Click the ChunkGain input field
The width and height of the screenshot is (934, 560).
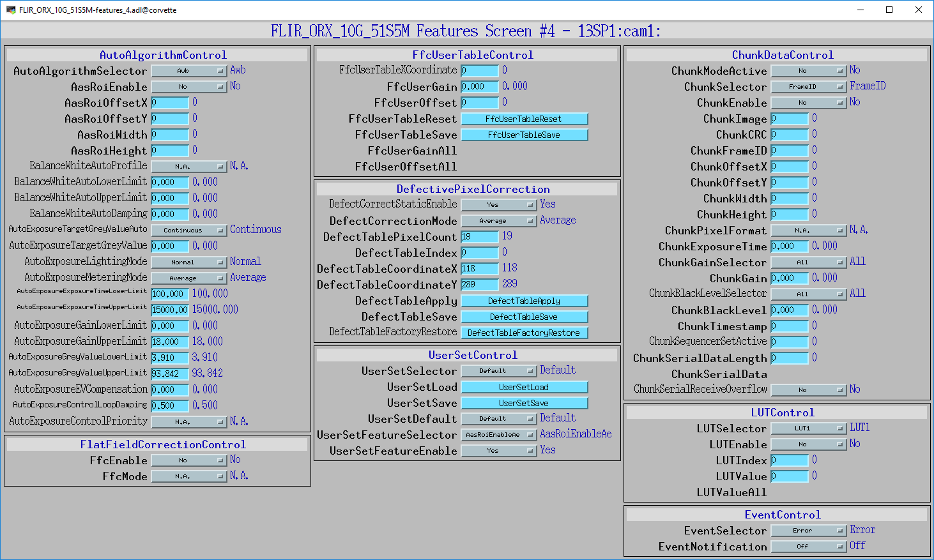[x=790, y=278]
